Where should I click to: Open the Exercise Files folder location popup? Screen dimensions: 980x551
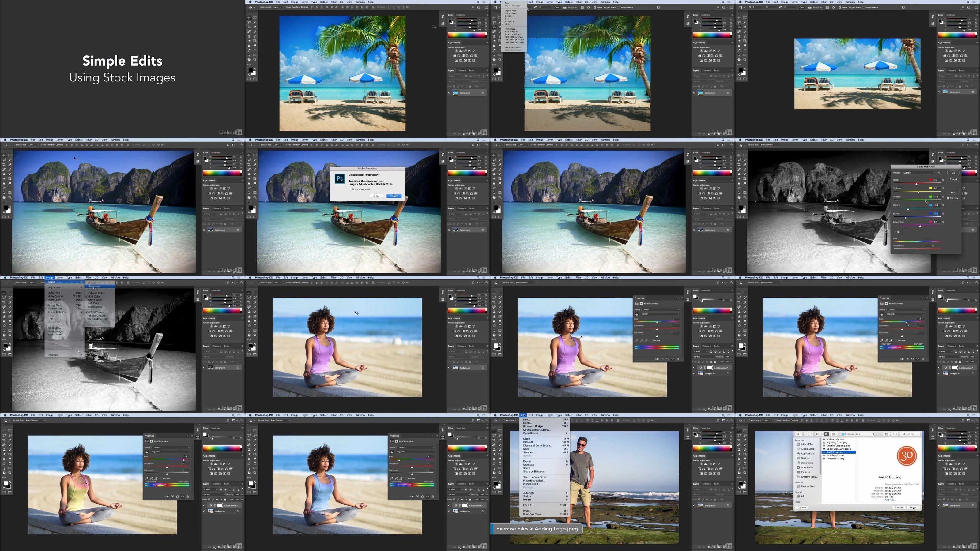[x=858, y=434]
